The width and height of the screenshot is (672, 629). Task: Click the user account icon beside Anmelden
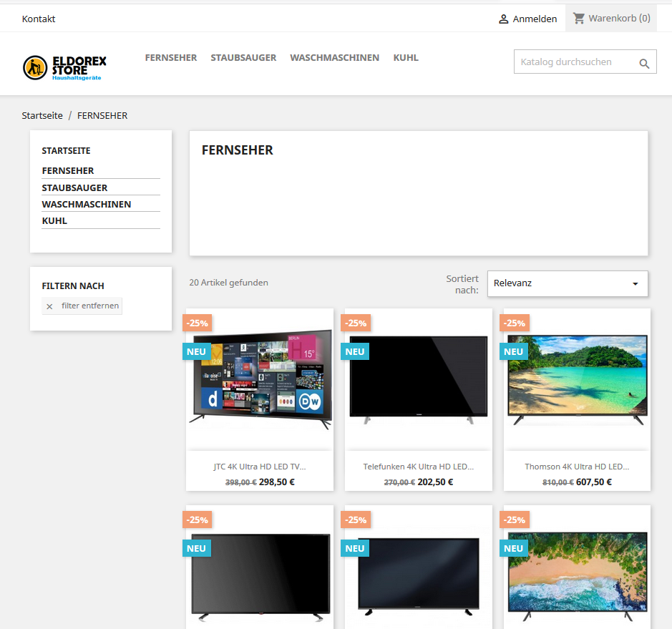[x=504, y=19]
